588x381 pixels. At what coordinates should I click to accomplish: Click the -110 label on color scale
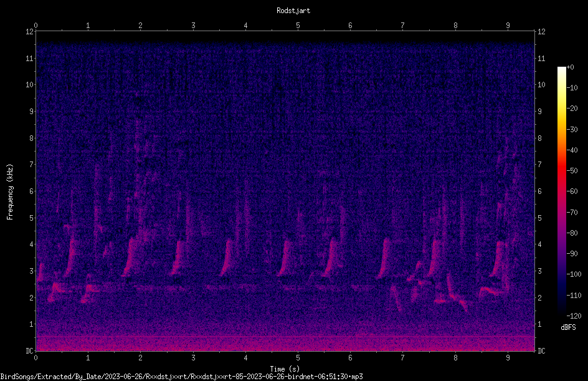574,296
